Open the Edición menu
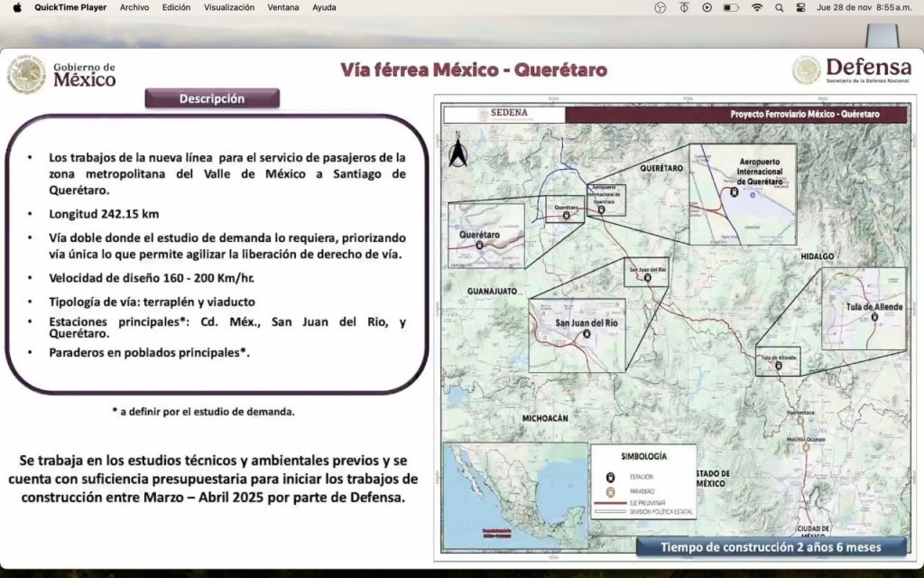The width and height of the screenshot is (924, 578). pyautogui.click(x=176, y=7)
